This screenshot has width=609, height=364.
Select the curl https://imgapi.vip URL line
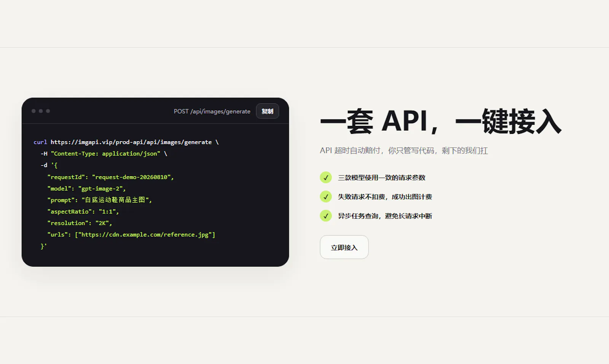click(126, 142)
